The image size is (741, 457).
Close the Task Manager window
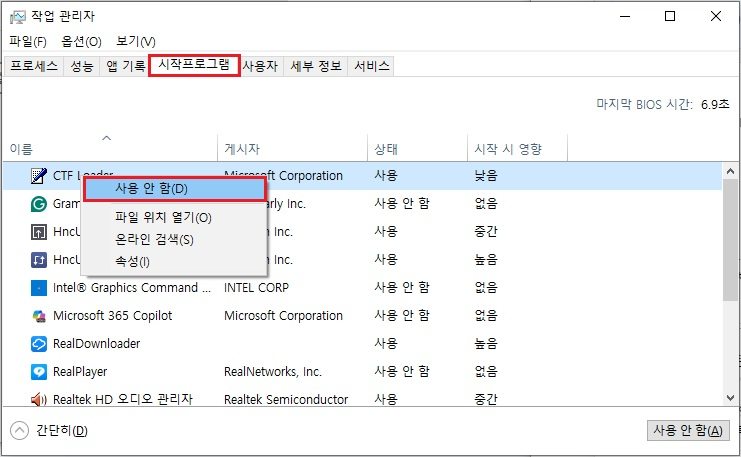[716, 17]
